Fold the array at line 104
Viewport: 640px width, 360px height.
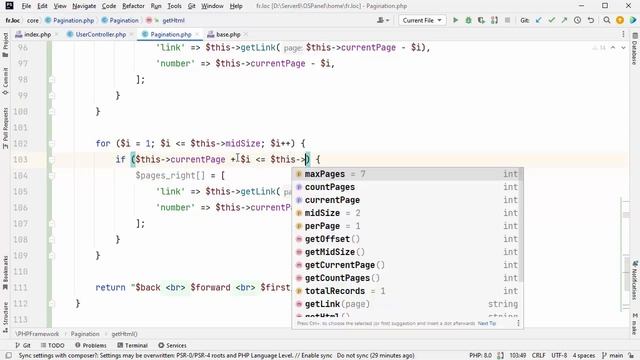[x=51, y=176]
